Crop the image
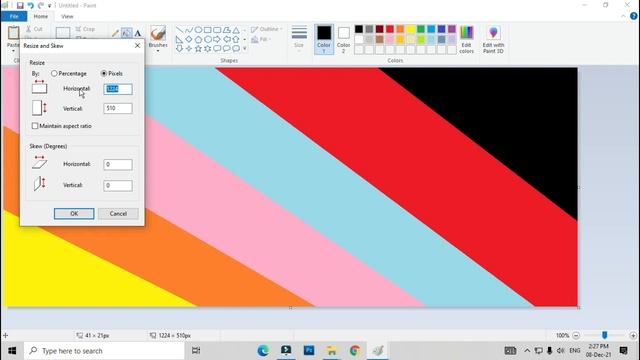Image resolution: width=640 pixels, height=360 pixels. (x=85, y=29)
